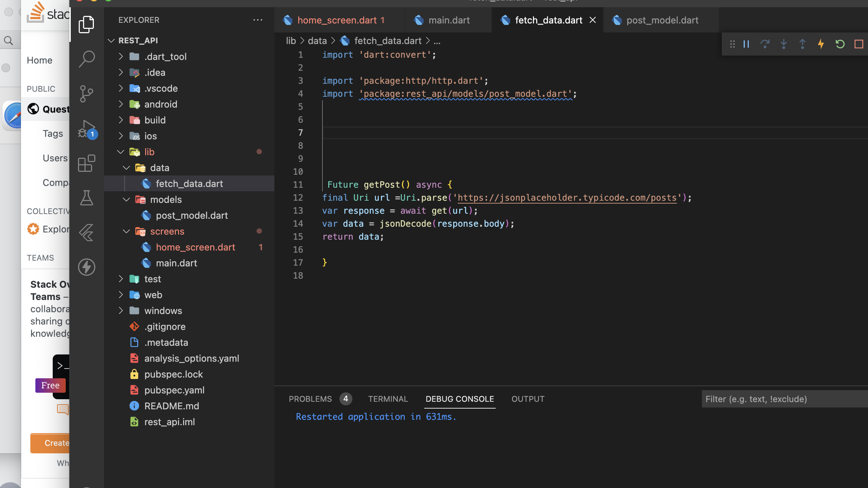This screenshot has width=868, height=488.
Task: Open Explorer more actions ellipsis
Action: click(x=257, y=20)
